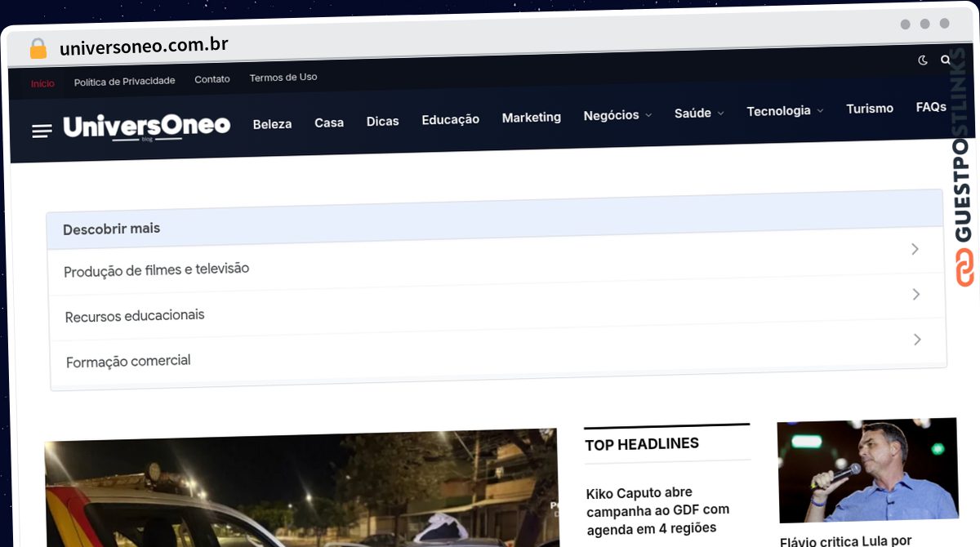Click the universoneo.com.br address text
This screenshot has height=547, width=980.
coord(144,46)
